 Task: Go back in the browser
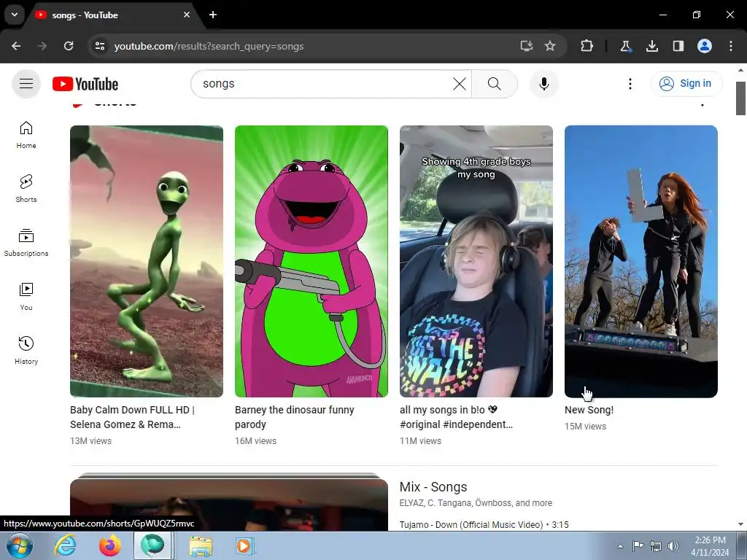coord(16,46)
